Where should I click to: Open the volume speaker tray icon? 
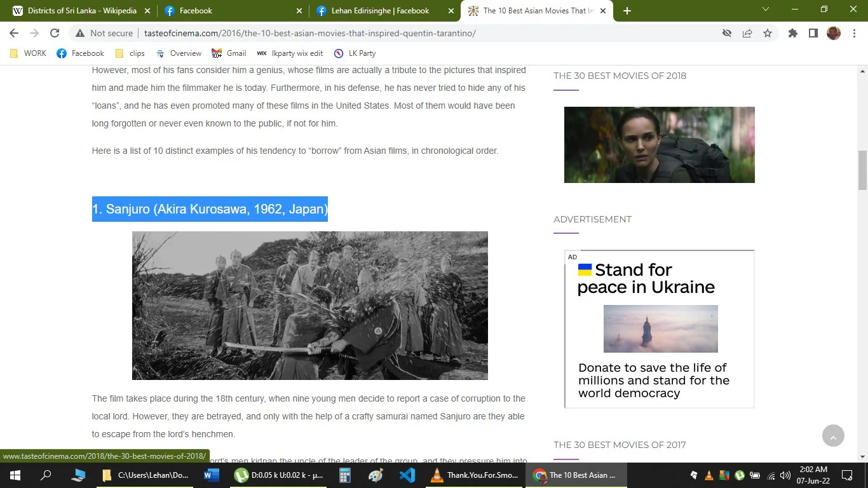(785, 475)
